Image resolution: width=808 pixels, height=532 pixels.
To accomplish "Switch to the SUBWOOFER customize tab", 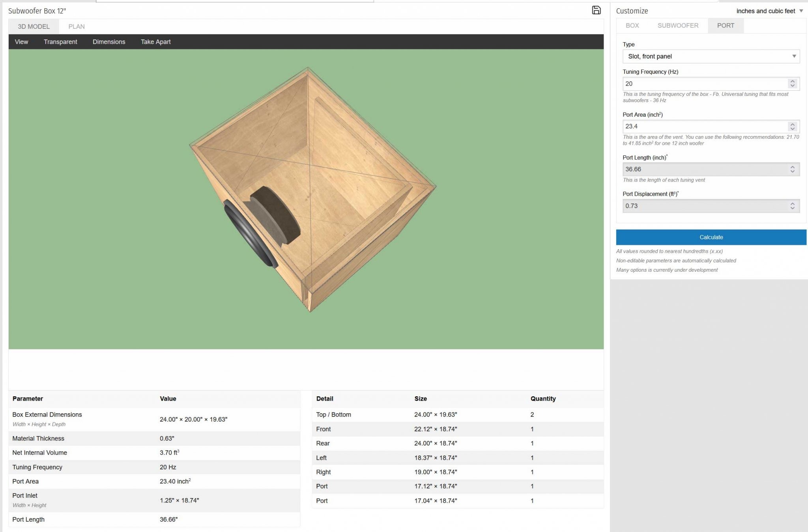I will 678,25.
